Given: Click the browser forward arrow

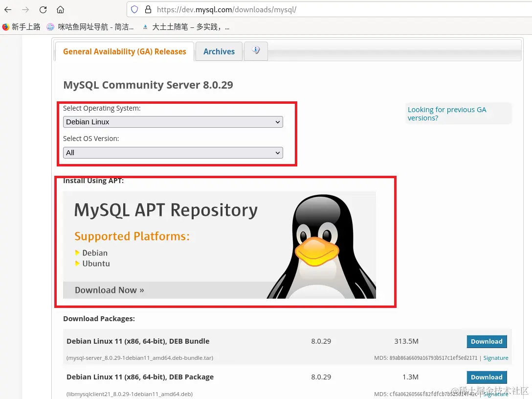Looking at the screenshot, I should coord(25,9).
